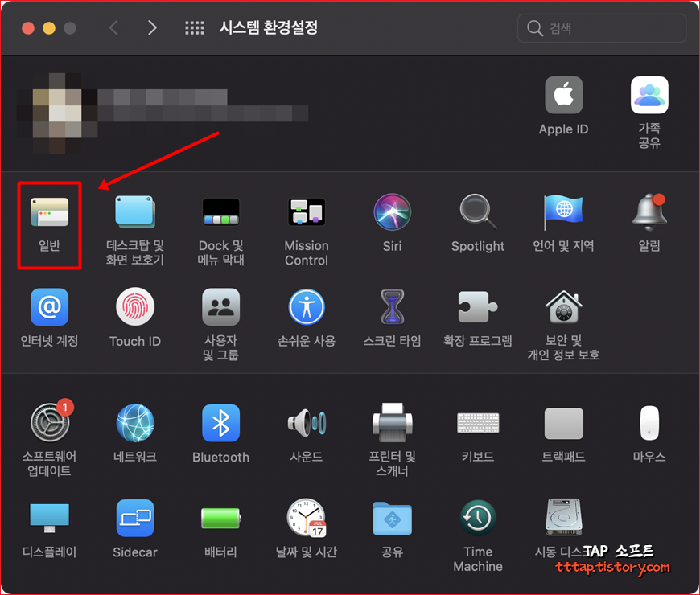This screenshot has height=595, width=700.
Task: Click the 검색 search field
Action: 602,28
